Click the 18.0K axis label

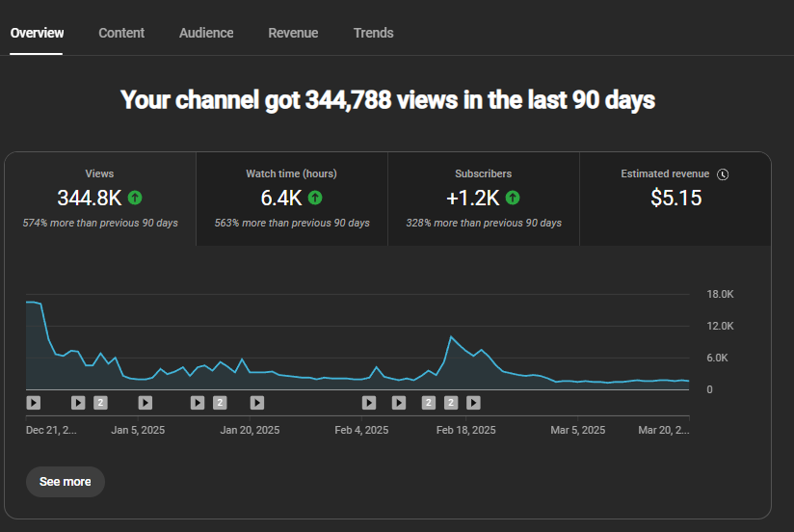coord(720,294)
